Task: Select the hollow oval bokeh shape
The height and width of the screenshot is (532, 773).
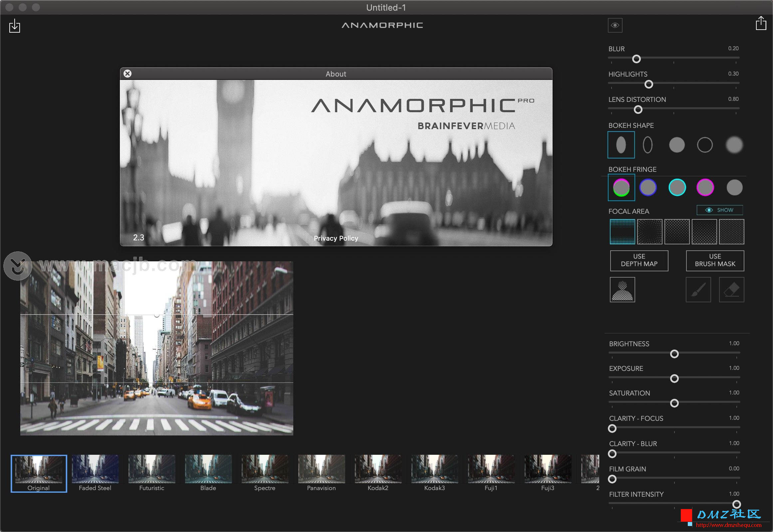Action: coord(647,145)
